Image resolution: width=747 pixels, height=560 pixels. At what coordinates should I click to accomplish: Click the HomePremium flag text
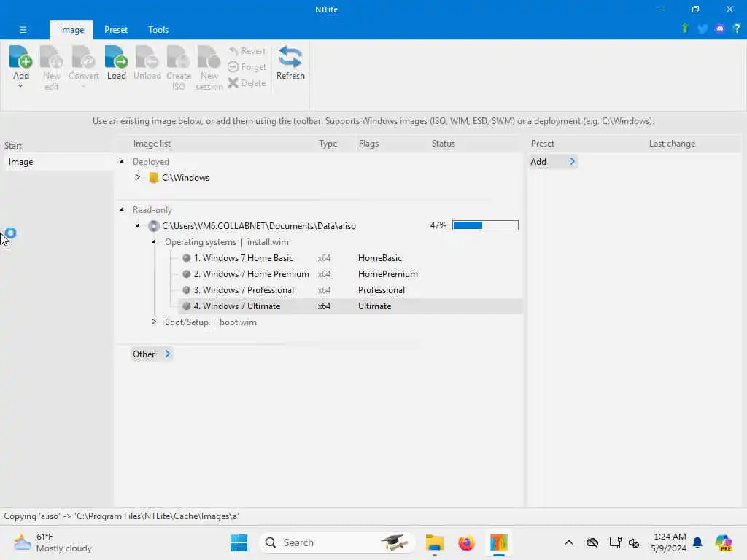[388, 274]
